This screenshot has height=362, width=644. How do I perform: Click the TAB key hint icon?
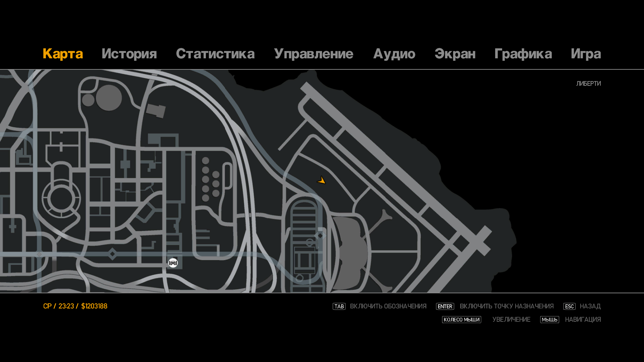[339, 306]
